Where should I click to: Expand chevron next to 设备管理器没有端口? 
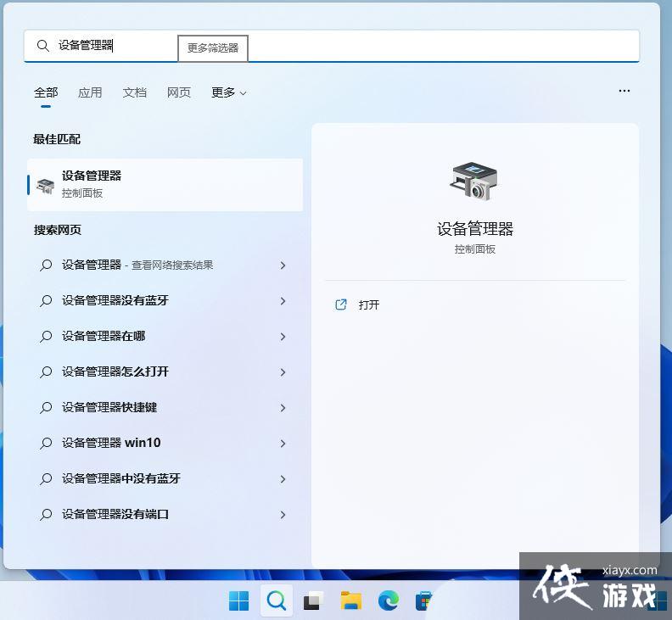[x=283, y=514]
